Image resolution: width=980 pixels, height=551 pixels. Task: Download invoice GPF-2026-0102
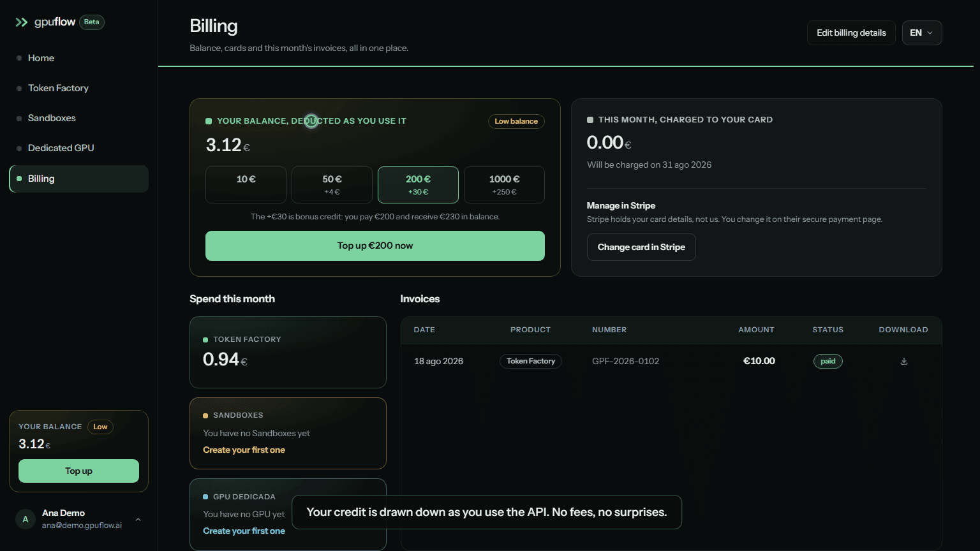click(904, 361)
